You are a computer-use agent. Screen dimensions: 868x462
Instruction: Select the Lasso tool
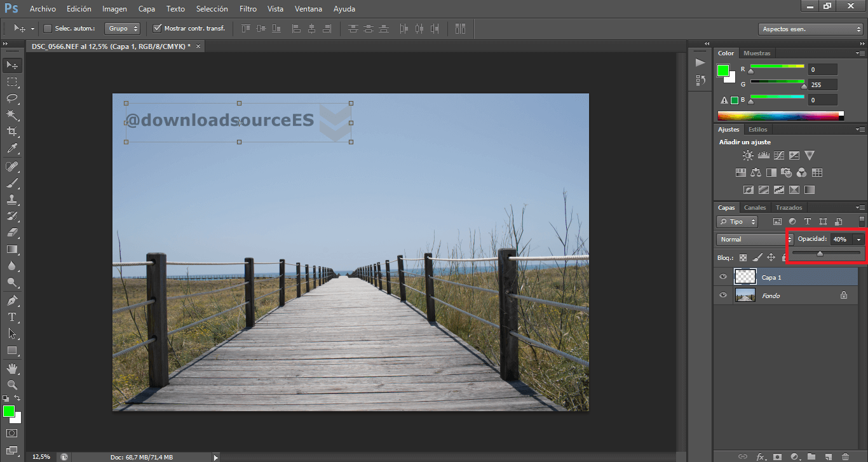12,99
